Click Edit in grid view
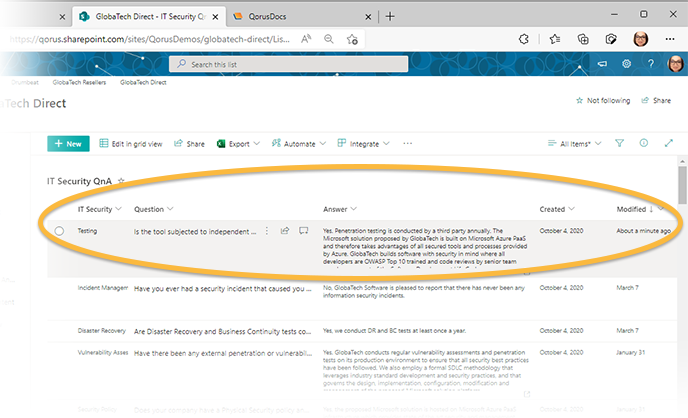This screenshot has width=688, height=418. pyautogui.click(x=131, y=144)
